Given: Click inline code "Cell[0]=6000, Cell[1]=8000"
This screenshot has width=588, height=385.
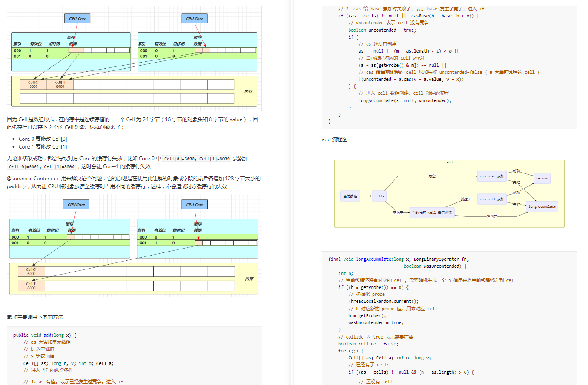Looking at the screenshot, I should point(197,159).
